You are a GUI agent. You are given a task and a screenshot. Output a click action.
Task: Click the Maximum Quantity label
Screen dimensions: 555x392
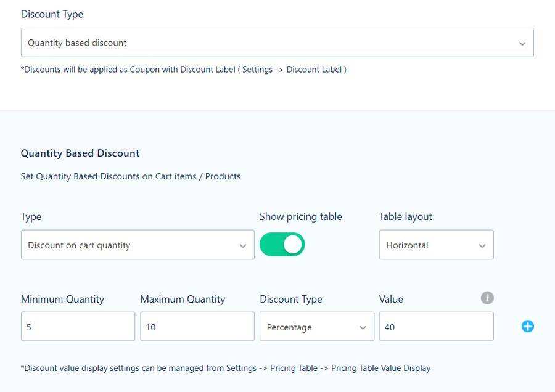tap(183, 300)
